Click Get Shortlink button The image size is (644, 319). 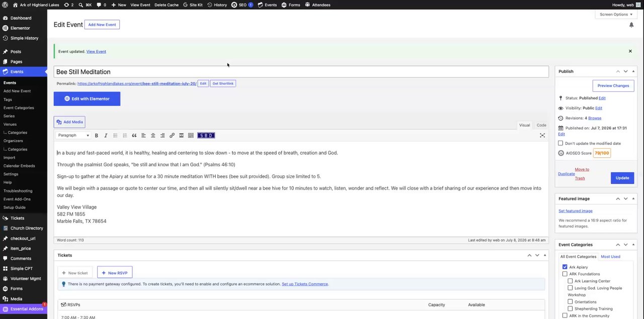coord(223,83)
